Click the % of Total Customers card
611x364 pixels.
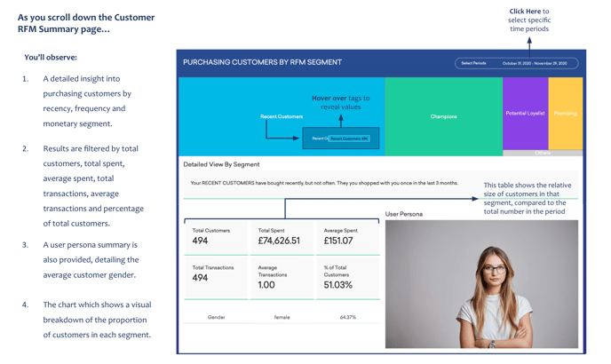(346, 275)
